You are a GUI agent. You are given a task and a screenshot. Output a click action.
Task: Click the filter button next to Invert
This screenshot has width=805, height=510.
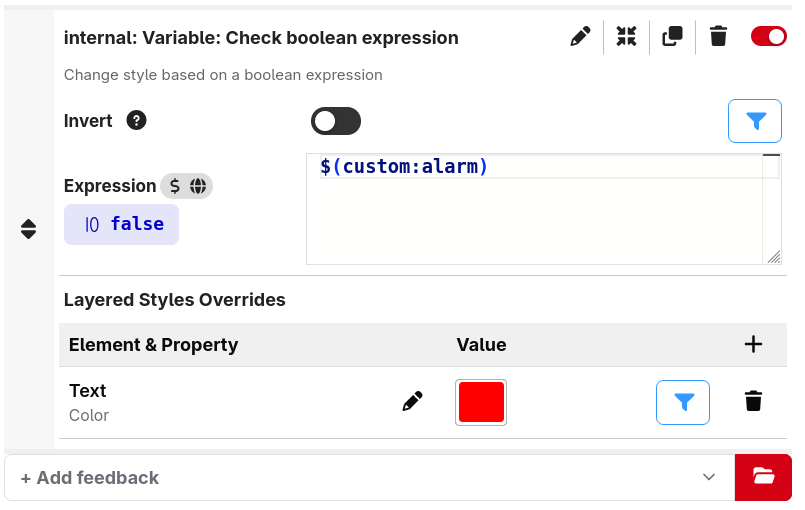(755, 121)
